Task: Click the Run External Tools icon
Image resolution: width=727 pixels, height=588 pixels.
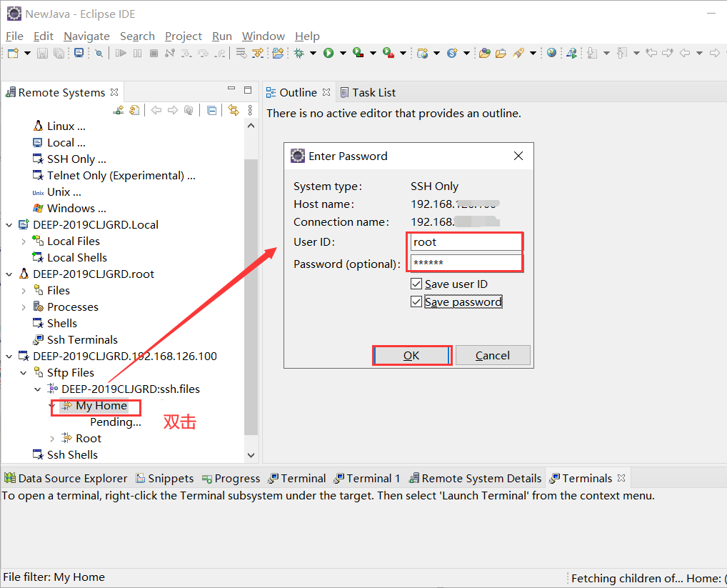Action: click(388, 54)
